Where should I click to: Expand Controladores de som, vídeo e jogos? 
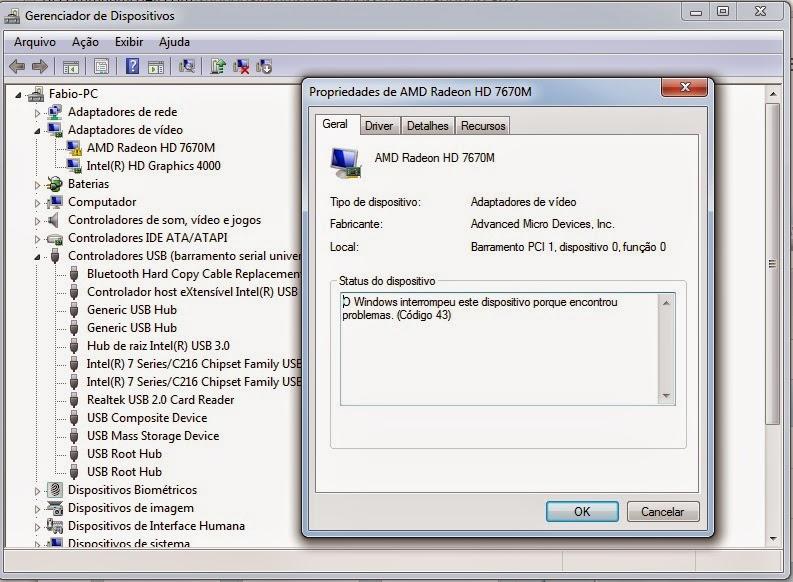pos(37,221)
